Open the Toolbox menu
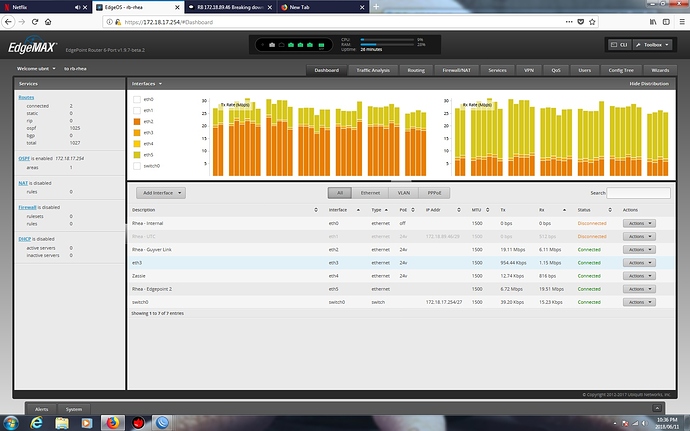The width and height of the screenshot is (690, 431). click(x=654, y=44)
